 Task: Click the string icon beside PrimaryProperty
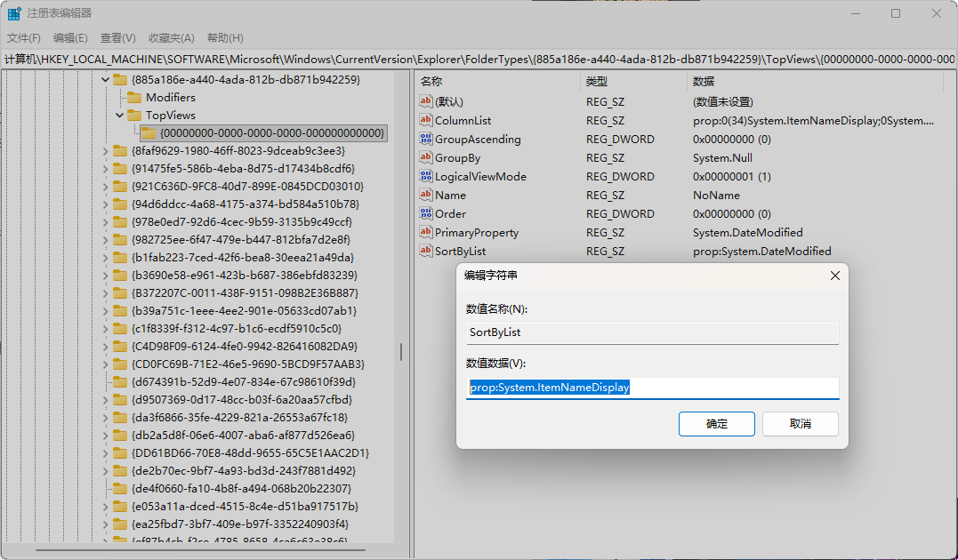426,232
